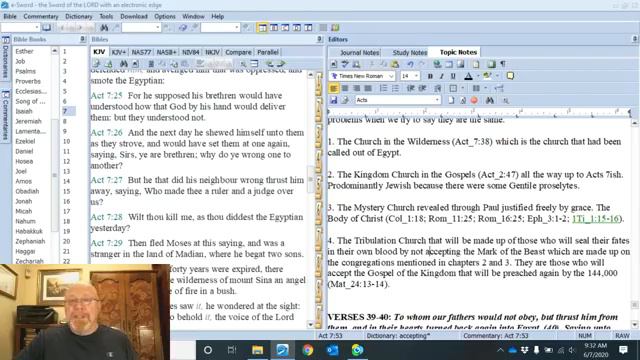Apply justified text alignment
The image size is (640, 360).
coord(368,88)
